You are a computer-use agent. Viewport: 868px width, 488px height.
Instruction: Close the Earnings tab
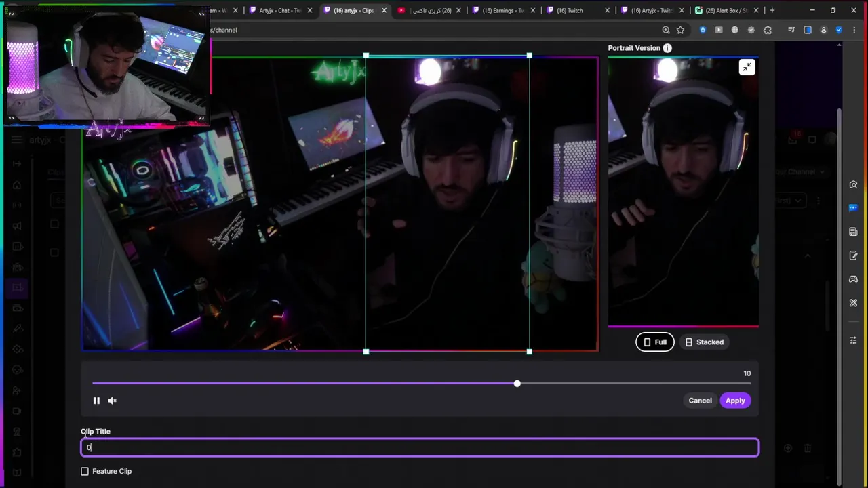[533, 10]
